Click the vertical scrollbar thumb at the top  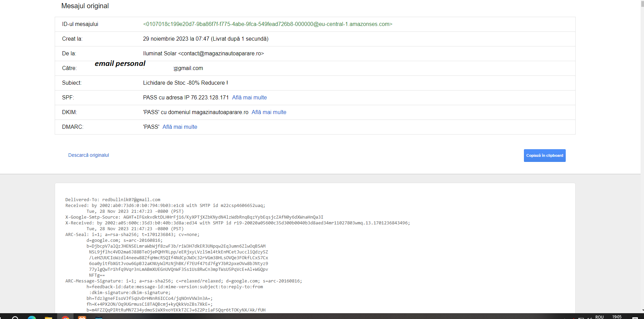[x=642, y=4]
